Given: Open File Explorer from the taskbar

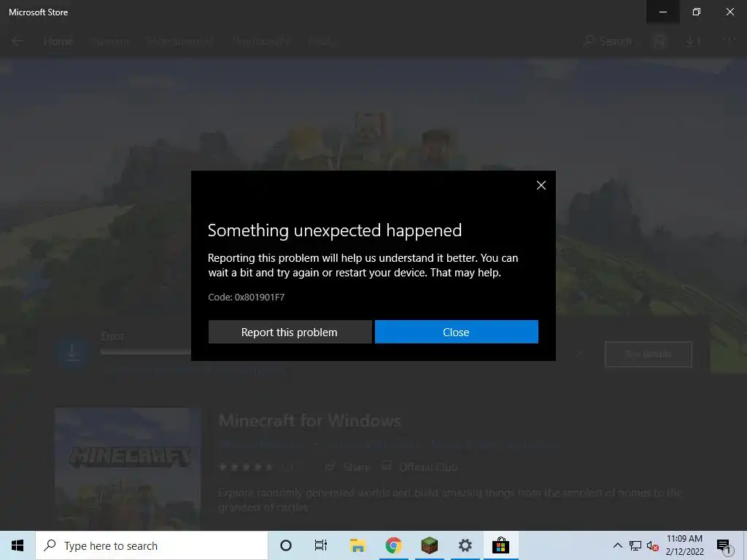Looking at the screenshot, I should (357, 545).
